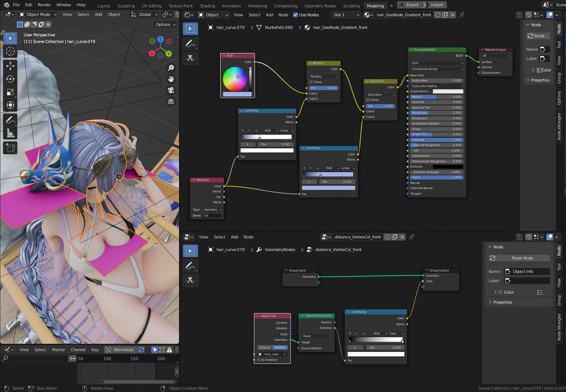Select the Scale tool in viewport

click(10, 92)
